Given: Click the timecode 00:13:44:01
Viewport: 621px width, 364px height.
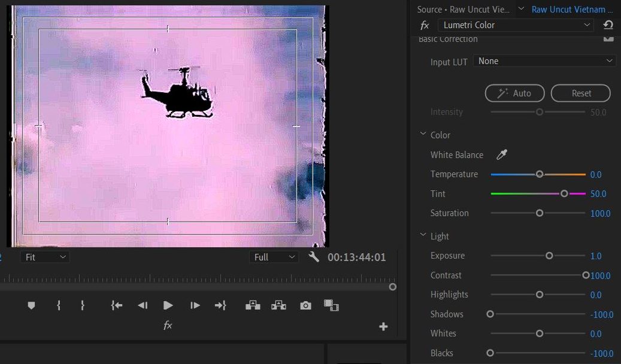Looking at the screenshot, I should (356, 257).
